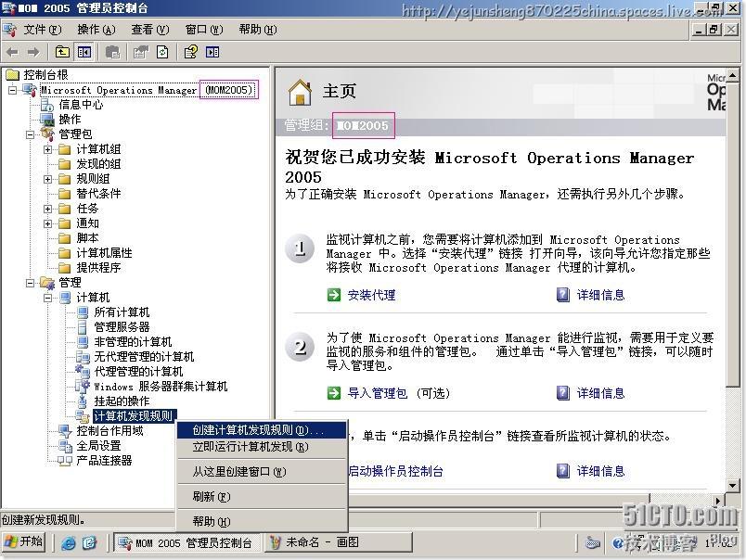Choose 创建计算机发现规则 in the context menu
Viewport: 746px width, 560px height.
[262, 430]
